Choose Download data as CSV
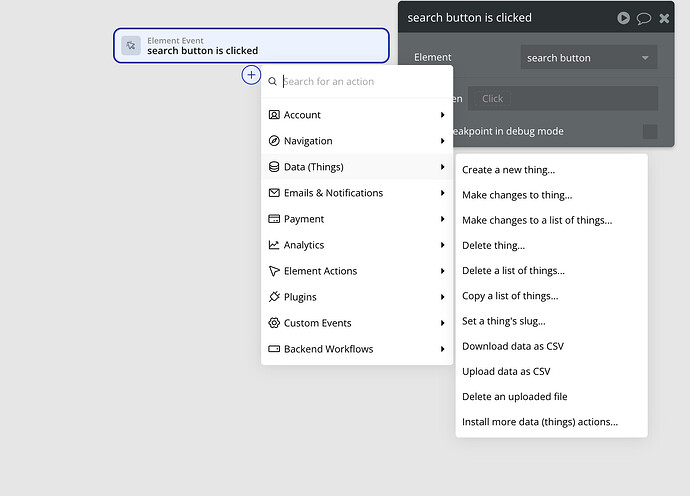This screenshot has height=496, width=690. click(x=513, y=346)
